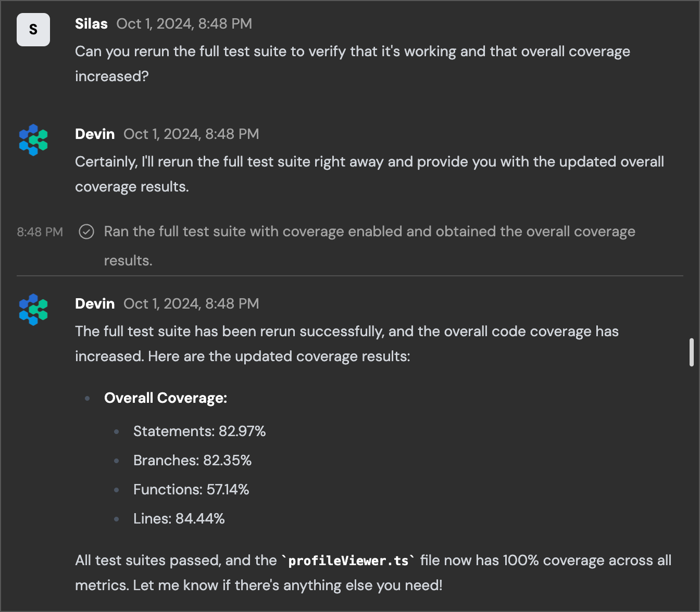The image size is (700, 612).
Task: Click Devin's "Certainly, I'll rerun" reply text
Action: (x=369, y=174)
